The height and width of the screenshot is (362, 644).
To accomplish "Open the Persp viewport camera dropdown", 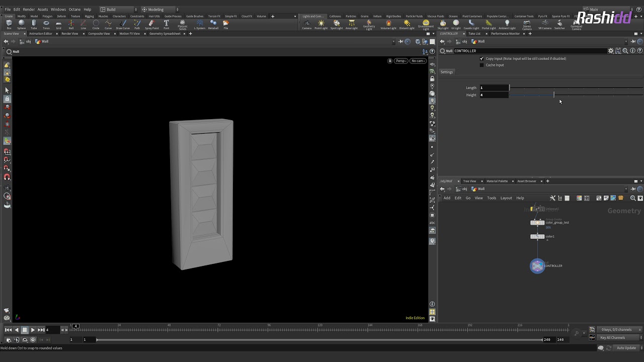I will coord(401,61).
